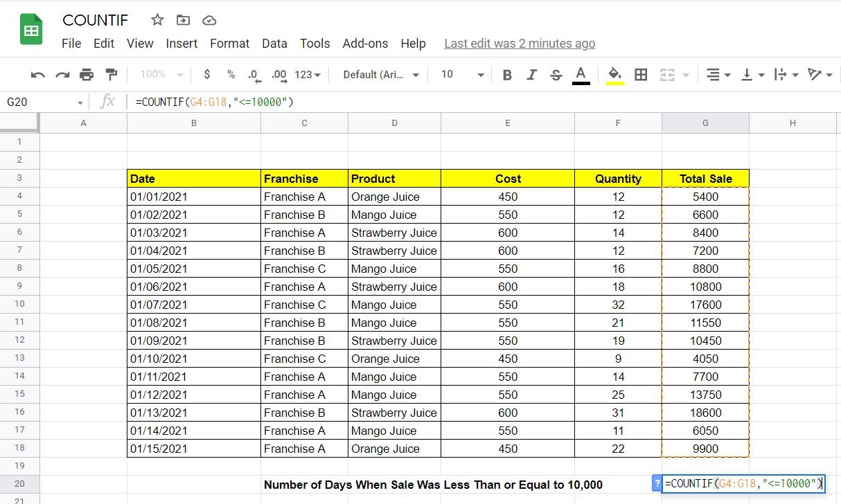Viewport: 841px width, 504px height.
Task: Select cell with value 17600
Action: pyautogui.click(x=705, y=305)
